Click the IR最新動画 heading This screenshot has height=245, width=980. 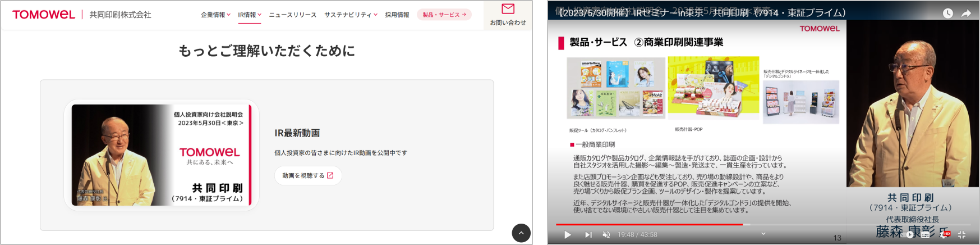[297, 133]
